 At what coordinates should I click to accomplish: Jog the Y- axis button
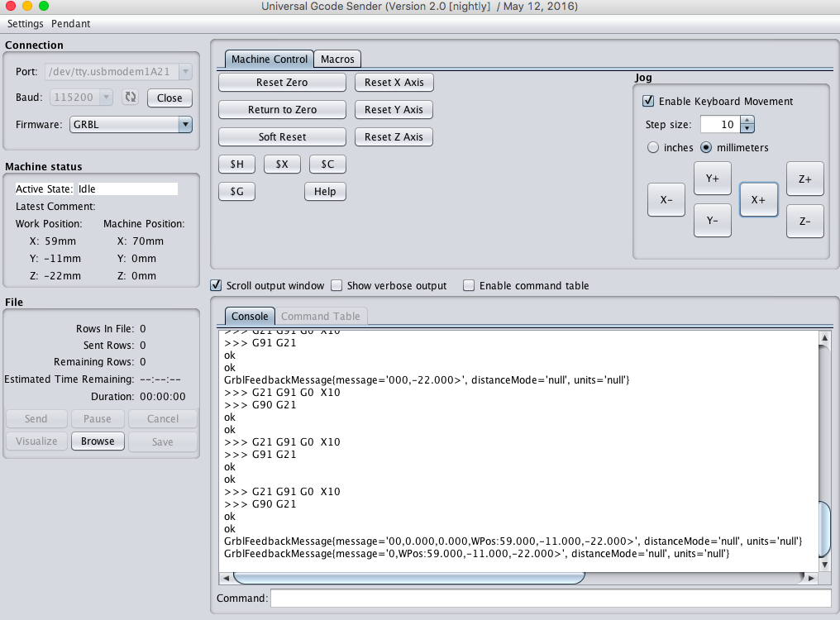[712, 220]
